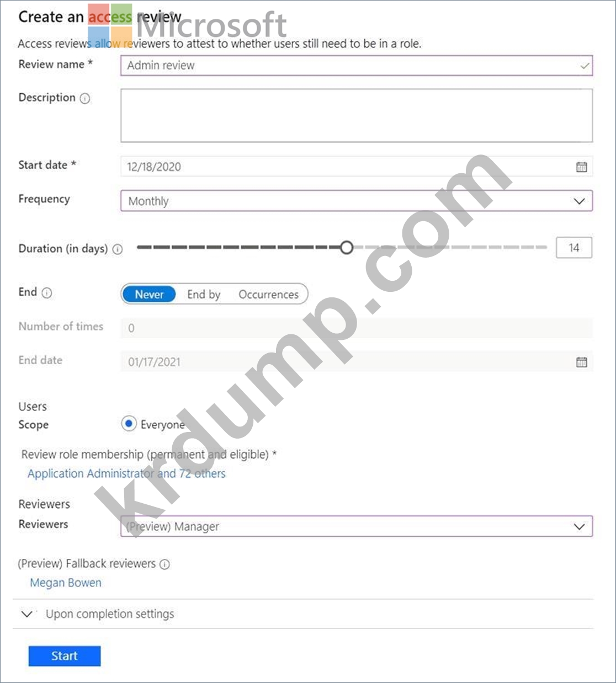Choose the End by option
The width and height of the screenshot is (616, 683).
tap(203, 295)
